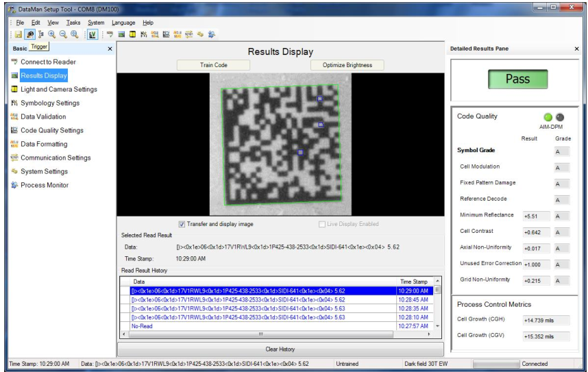588x372 pixels.
Task: Click history horizontal scrollbar right arrow
Action: (429, 334)
